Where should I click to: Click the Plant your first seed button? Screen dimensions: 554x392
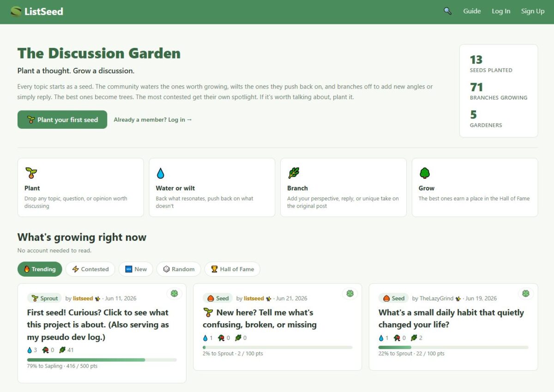pyautogui.click(x=62, y=119)
